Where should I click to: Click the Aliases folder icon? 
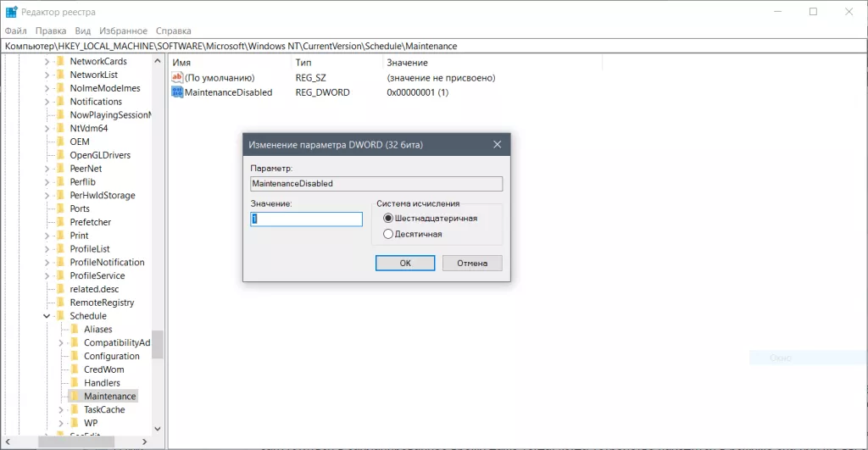(75, 330)
